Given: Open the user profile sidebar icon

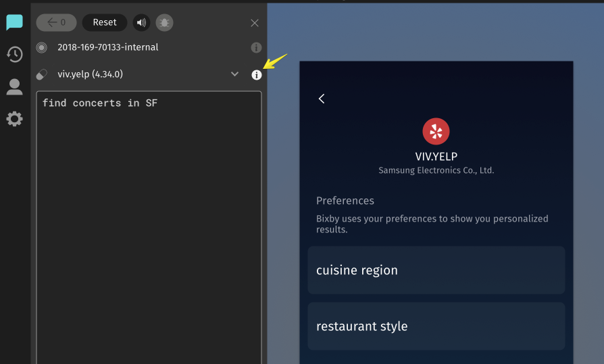Looking at the screenshot, I should pyautogui.click(x=15, y=86).
